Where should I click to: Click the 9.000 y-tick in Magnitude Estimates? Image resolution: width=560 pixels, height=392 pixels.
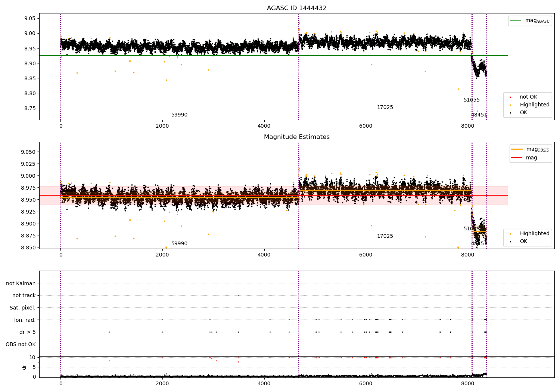tap(28, 176)
